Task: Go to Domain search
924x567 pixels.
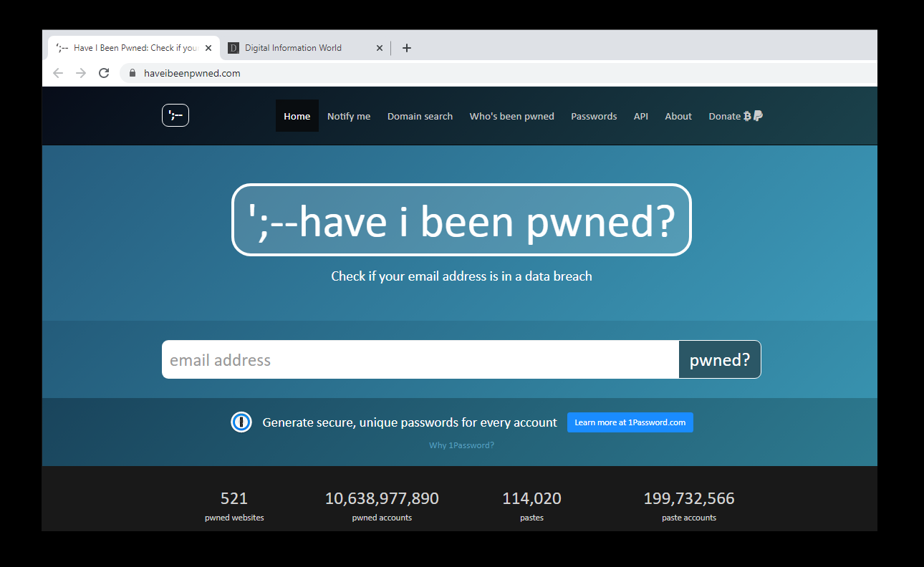Action: coord(420,116)
